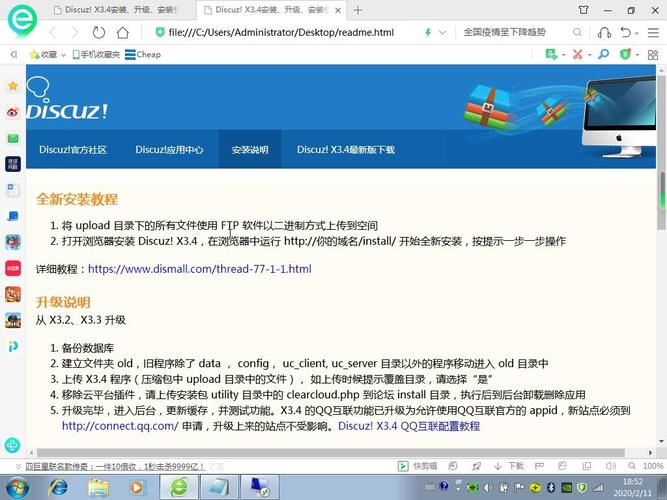Collapse the sidebar with the arrow toggle
The width and height of the screenshot is (667, 500).
click(14, 54)
